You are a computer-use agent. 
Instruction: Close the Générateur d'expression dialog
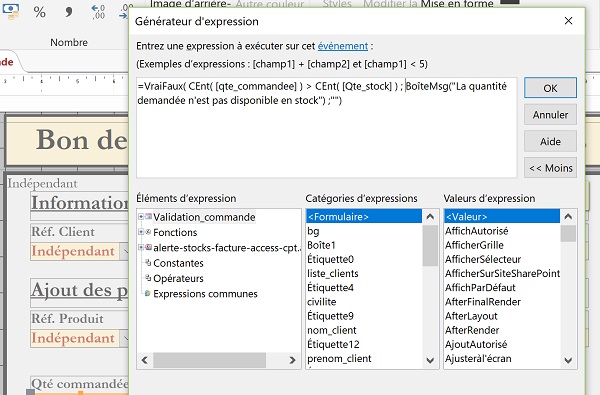pyautogui.click(x=568, y=21)
